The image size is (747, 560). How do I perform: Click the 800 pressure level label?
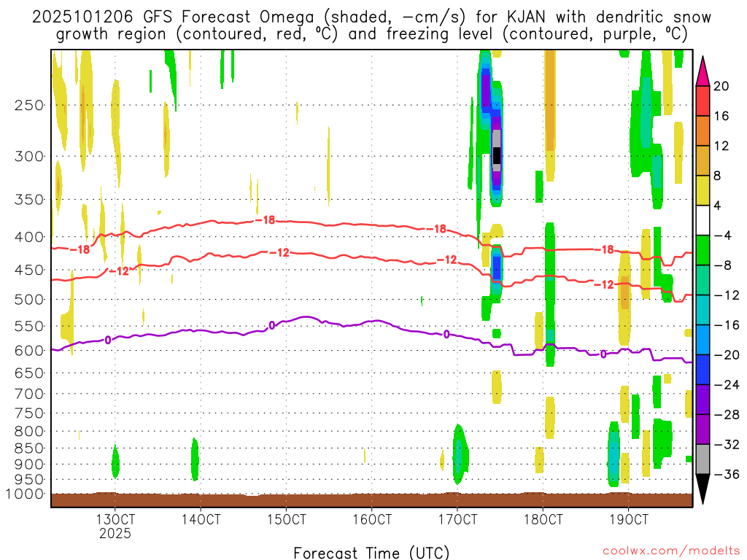coord(29,432)
